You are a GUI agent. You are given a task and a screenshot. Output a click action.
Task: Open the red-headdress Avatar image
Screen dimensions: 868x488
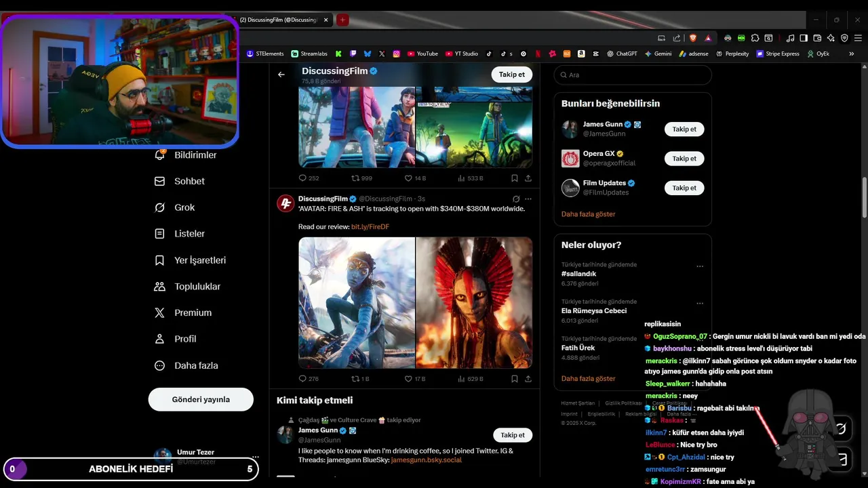(x=474, y=302)
